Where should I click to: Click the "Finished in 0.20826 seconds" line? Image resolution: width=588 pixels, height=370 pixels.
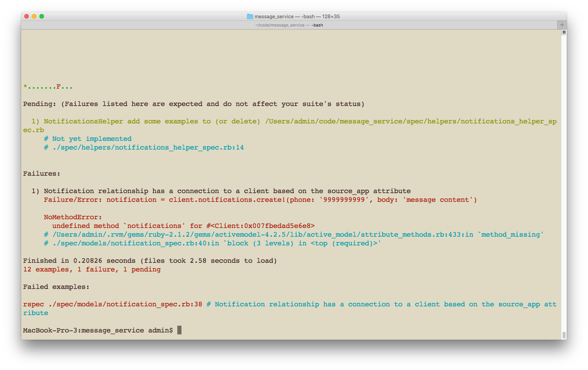[x=80, y=261]
